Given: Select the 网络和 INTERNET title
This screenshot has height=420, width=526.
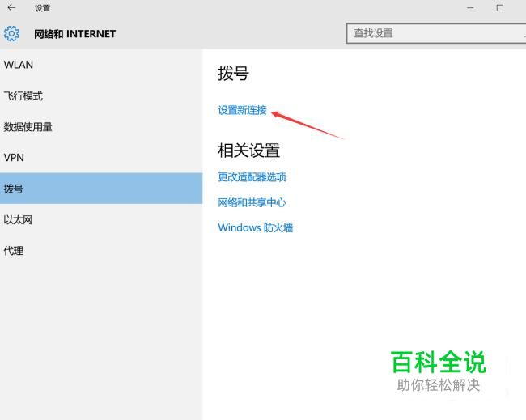Looking at the screenshot, I should [x=74, y=34].
